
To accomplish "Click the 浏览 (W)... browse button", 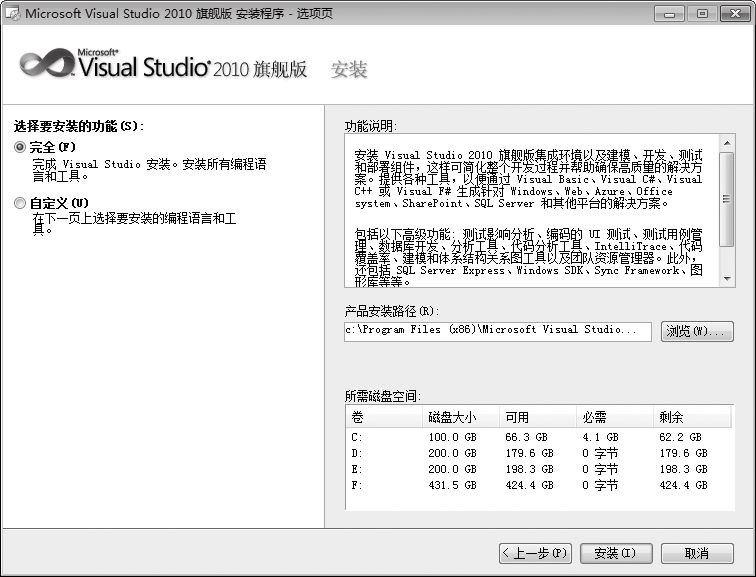I will [x=697, y=332].
